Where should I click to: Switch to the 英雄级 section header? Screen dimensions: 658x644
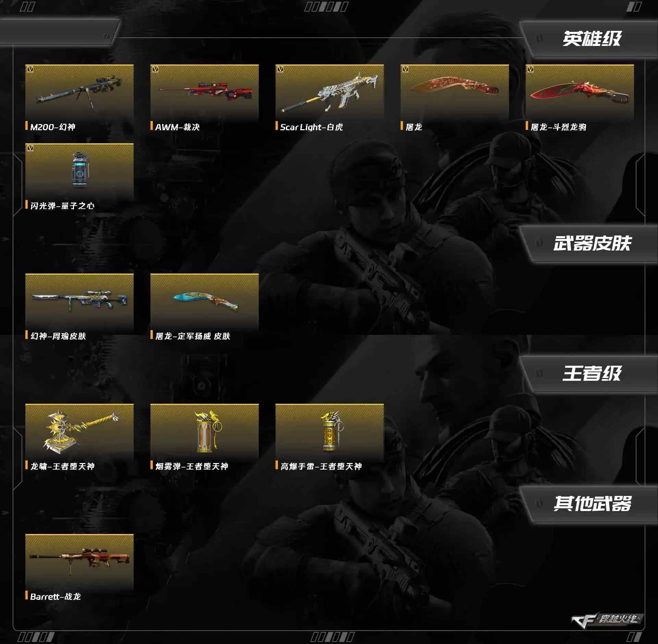591,38
